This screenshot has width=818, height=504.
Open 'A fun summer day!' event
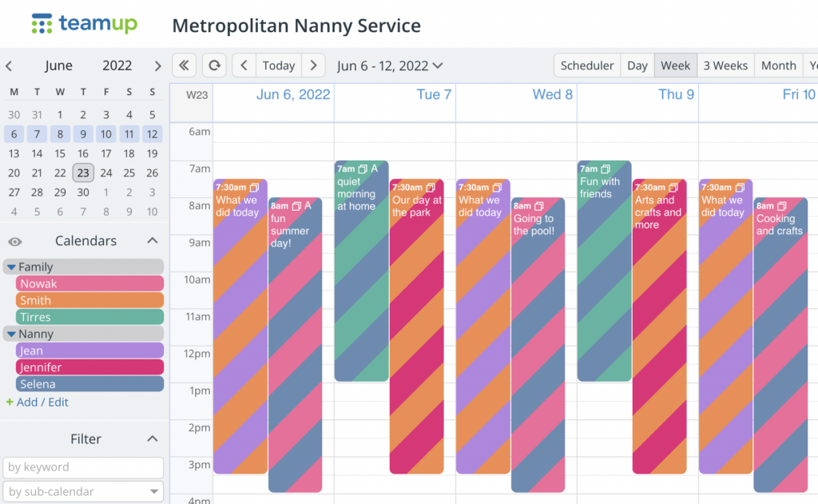tap(296, 345)
